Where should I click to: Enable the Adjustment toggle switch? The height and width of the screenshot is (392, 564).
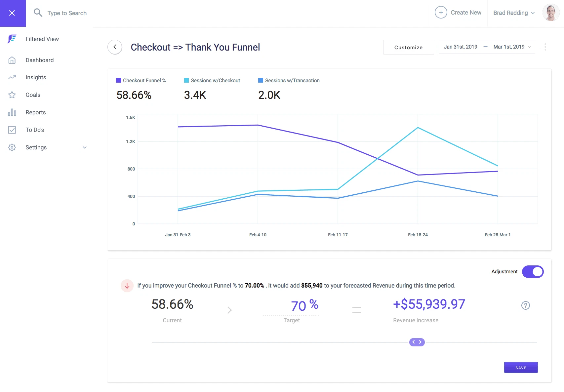pos(533,272)
